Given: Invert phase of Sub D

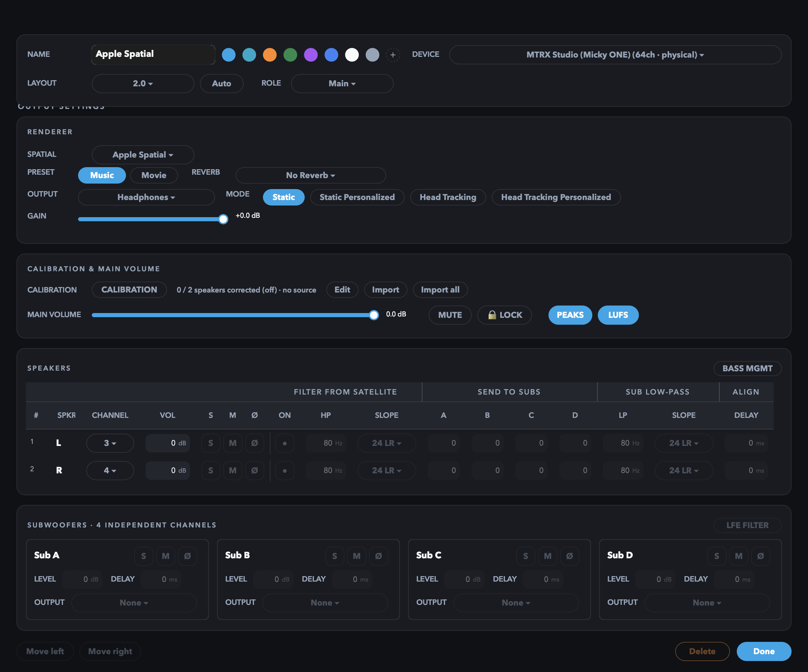Looking at the screenshot, I should [761, 556].
